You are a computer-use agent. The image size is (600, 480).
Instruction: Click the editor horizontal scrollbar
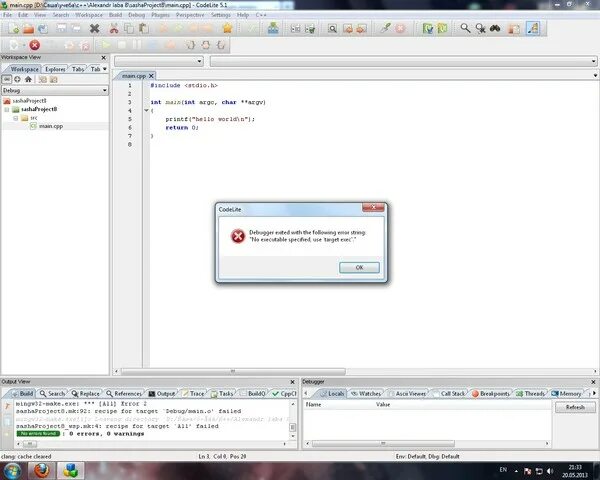(x=233, y=372)
